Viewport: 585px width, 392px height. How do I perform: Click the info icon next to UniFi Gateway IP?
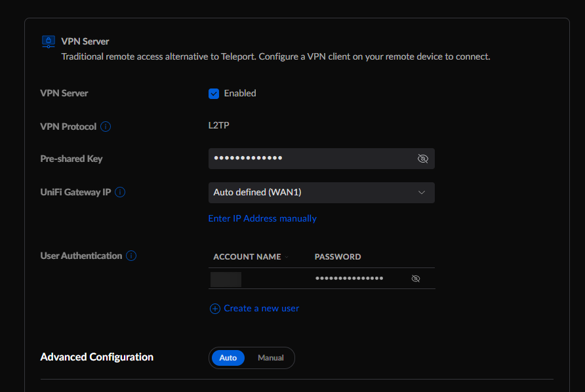point(120,193)
